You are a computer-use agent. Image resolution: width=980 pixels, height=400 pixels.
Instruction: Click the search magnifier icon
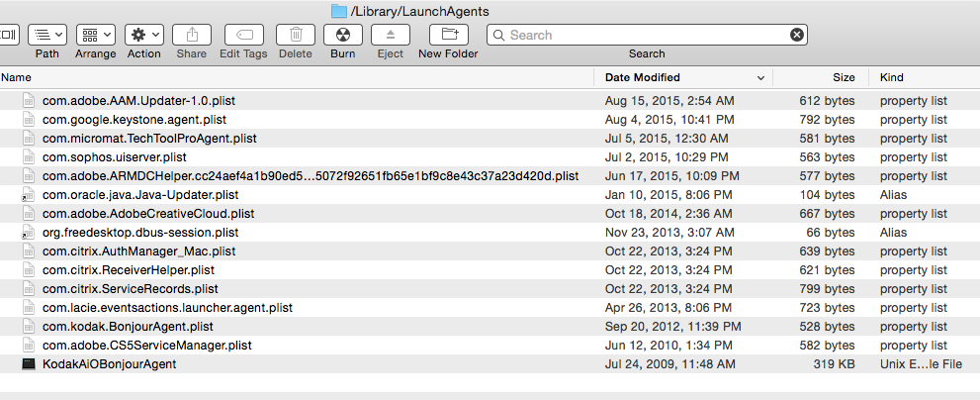coord(498,35)
